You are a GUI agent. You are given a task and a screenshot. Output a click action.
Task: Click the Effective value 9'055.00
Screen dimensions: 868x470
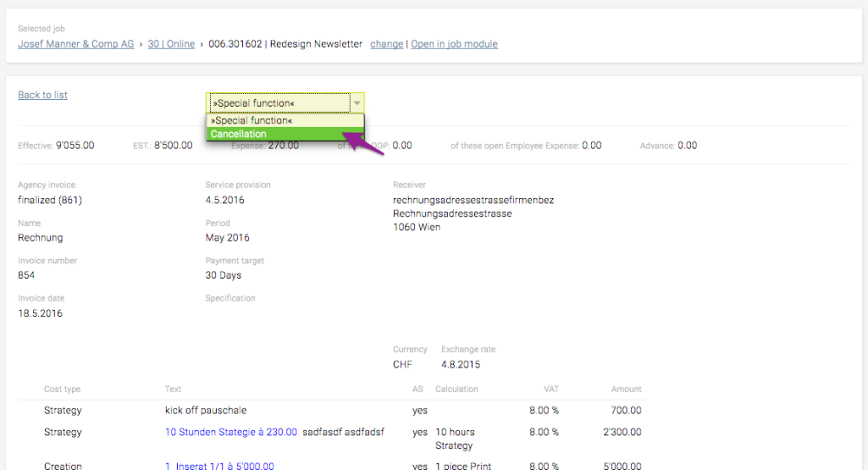tap(75, 145)
